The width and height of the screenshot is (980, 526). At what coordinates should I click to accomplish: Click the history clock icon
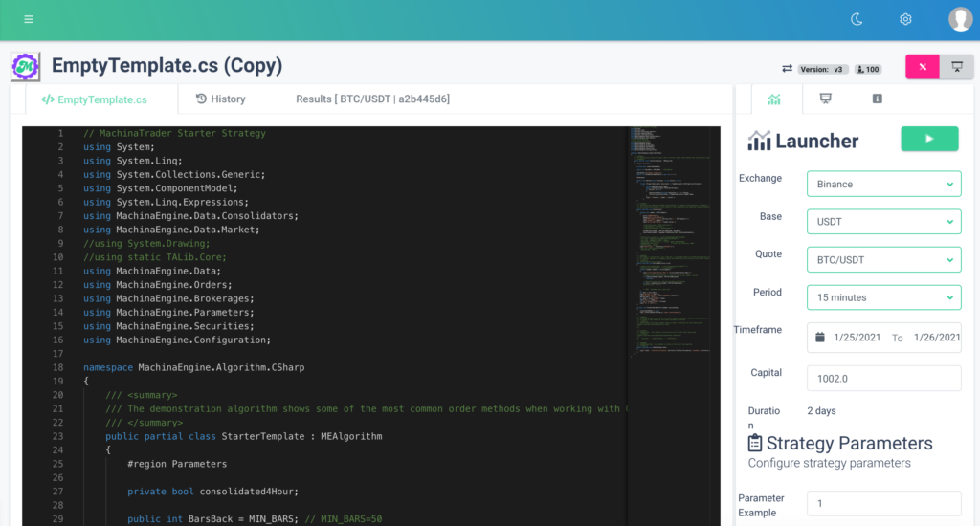coord(201,99)
